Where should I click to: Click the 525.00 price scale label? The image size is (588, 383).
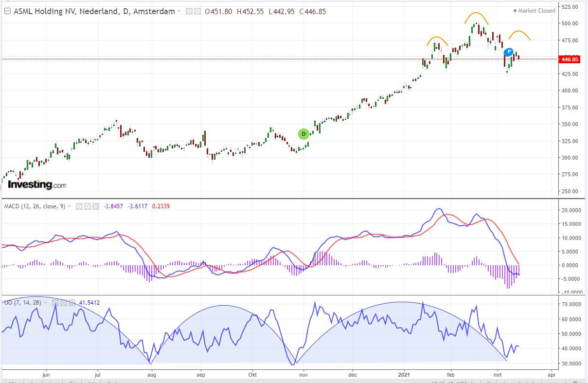tap(570, 7)
